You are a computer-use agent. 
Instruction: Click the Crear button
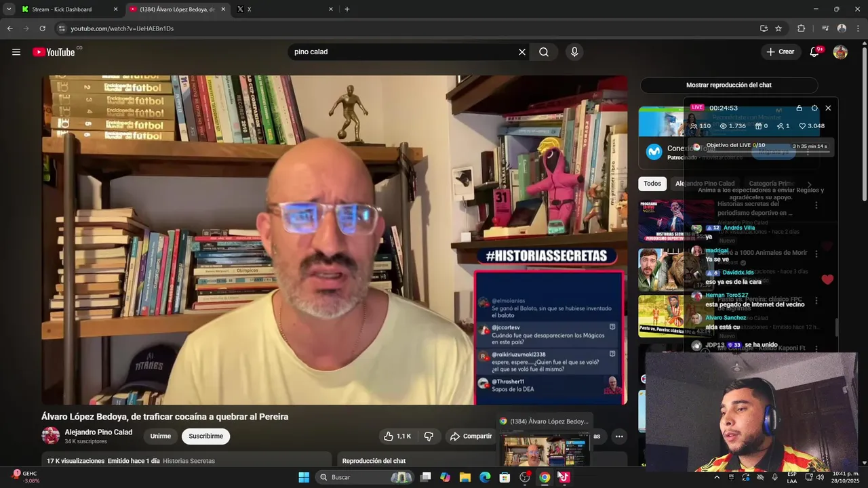[780, 52]
